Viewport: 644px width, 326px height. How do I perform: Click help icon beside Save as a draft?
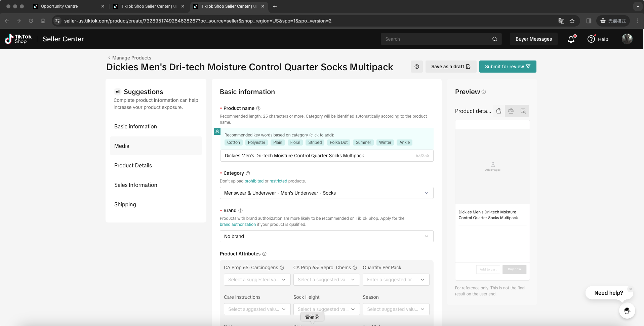pos(417,67)
